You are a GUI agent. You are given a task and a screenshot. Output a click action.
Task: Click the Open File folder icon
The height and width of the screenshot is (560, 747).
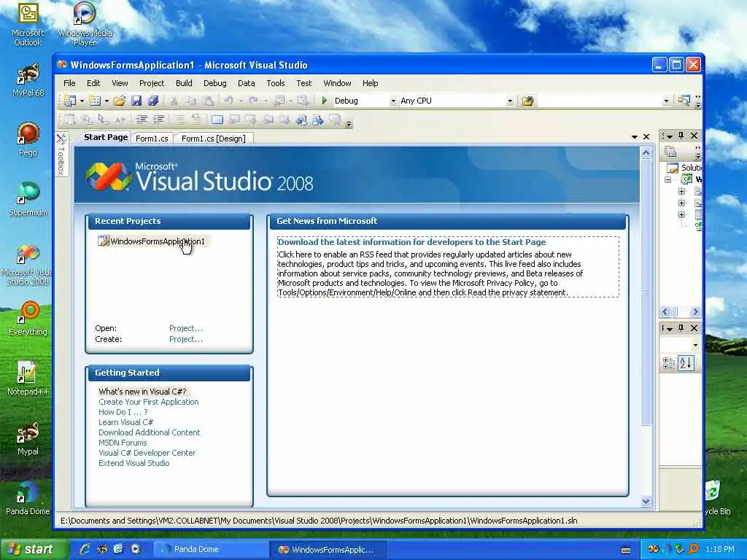point(119,101)
